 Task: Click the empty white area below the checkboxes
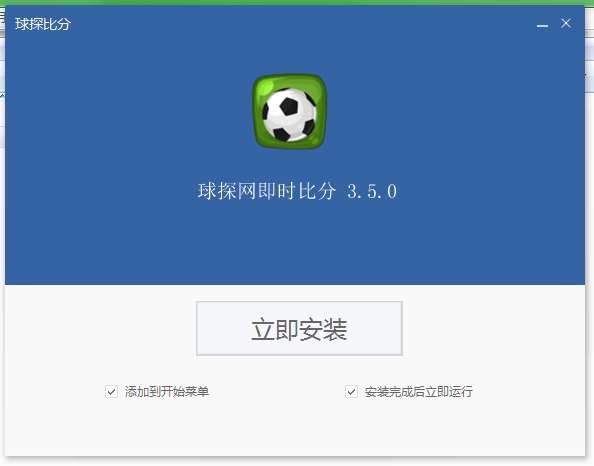[x=295, y=428]
